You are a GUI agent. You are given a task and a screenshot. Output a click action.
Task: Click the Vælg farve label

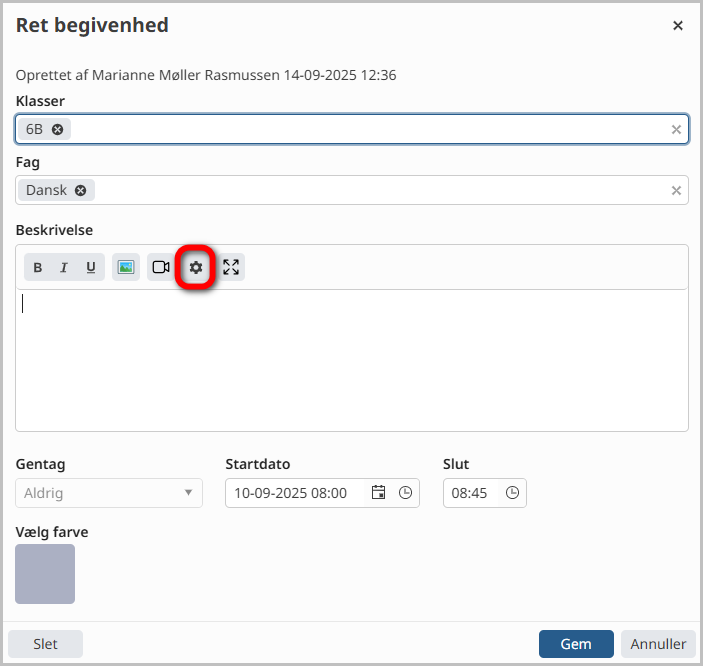click(x=52, y=532)
